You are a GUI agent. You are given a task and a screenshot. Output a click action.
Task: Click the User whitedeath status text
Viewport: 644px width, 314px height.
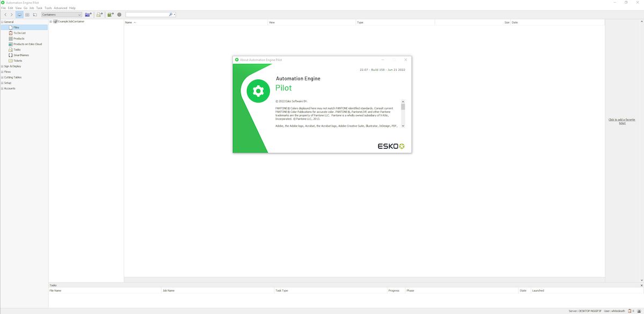(614, 311)
